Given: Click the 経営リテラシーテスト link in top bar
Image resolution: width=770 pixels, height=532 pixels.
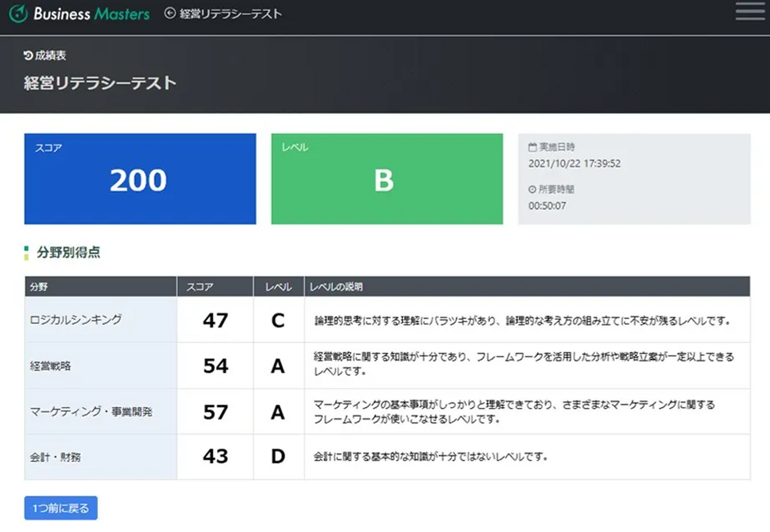Looking at the screenshot, I should coord(231,13).
